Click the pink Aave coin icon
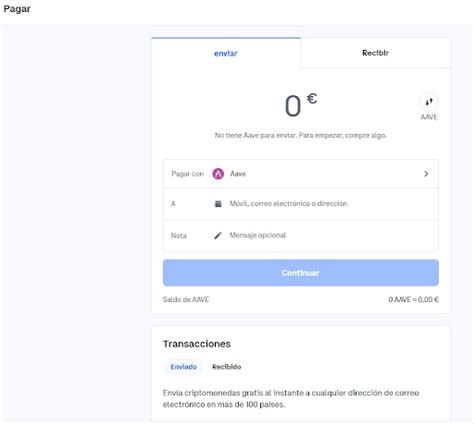The image size is (474, 424). [218, 174]
